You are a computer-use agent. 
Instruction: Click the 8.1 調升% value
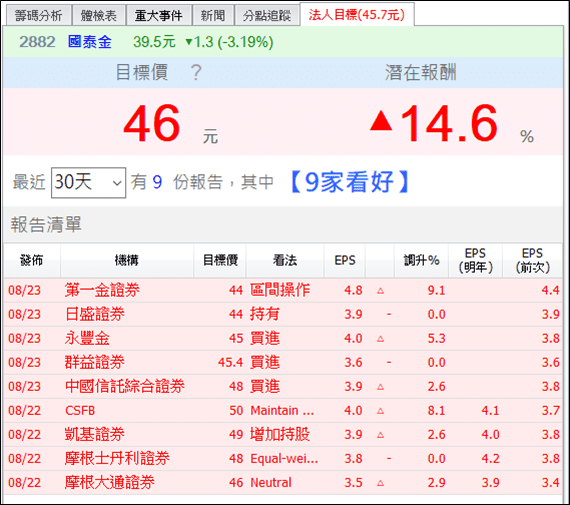coord(436,410)
